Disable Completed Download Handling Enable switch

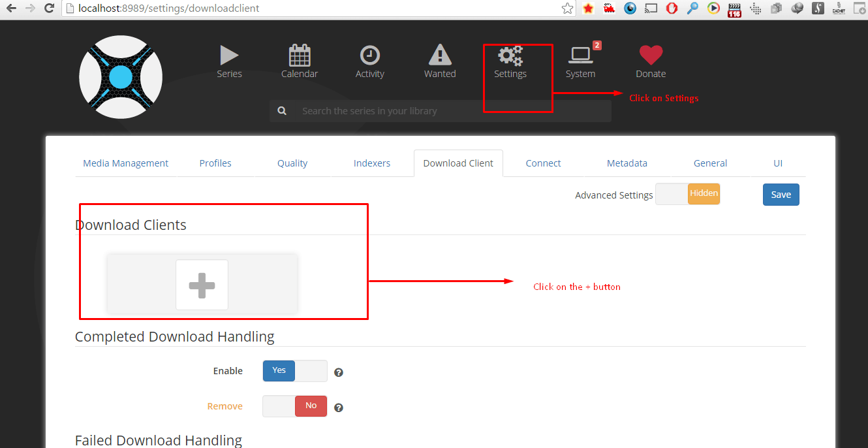[295, 371]
